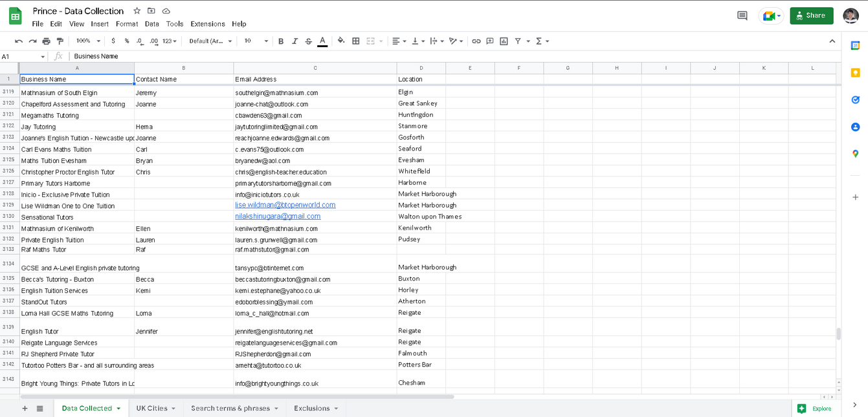Open vertical align dropdown
This screenshot has width=868, height=417.
(x=418, y=41)
